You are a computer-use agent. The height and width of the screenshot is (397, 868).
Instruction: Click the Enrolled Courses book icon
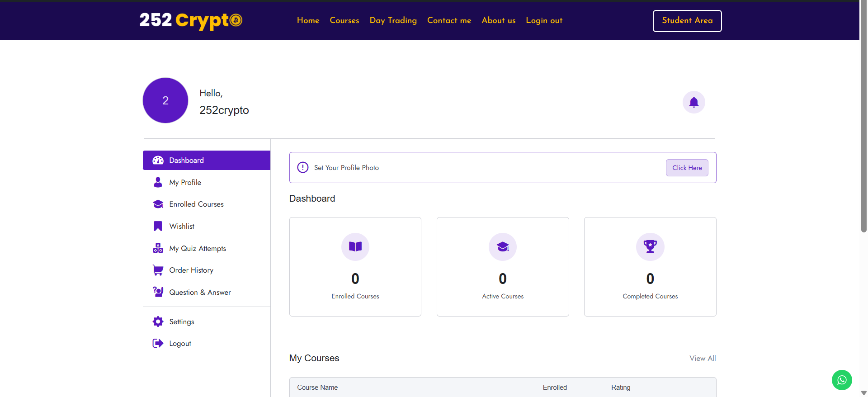pyautogui.click(x=355, y=246)
